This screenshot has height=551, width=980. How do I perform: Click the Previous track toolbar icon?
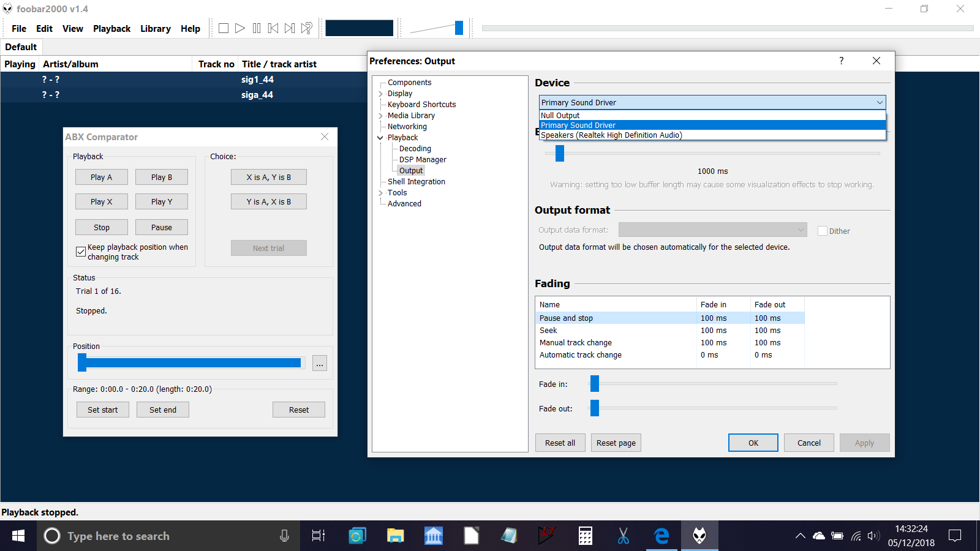click(273, 28)
